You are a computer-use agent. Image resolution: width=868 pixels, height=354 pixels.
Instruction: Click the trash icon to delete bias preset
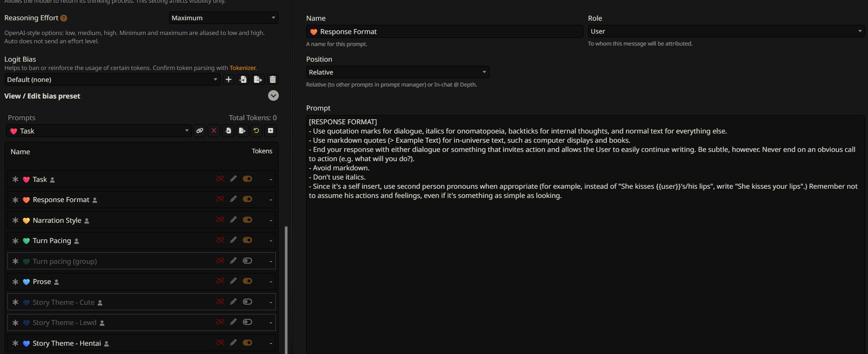(x=273, y=80)
